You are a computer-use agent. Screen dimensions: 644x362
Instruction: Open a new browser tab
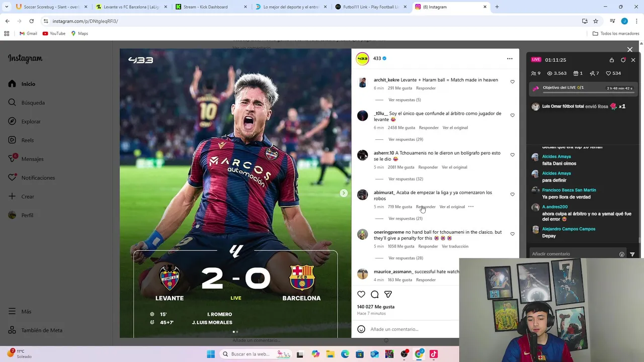(x=497, y=7)
